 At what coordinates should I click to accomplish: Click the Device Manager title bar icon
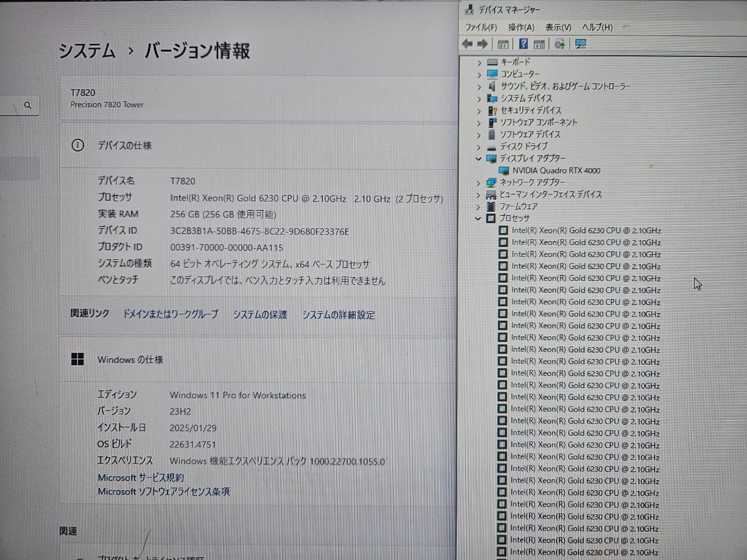469,9
